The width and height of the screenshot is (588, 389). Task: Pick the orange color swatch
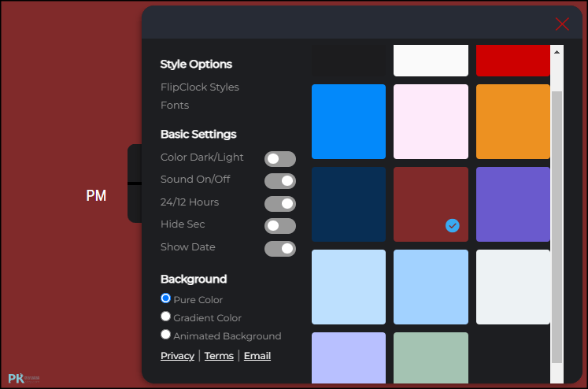[513, 121]
